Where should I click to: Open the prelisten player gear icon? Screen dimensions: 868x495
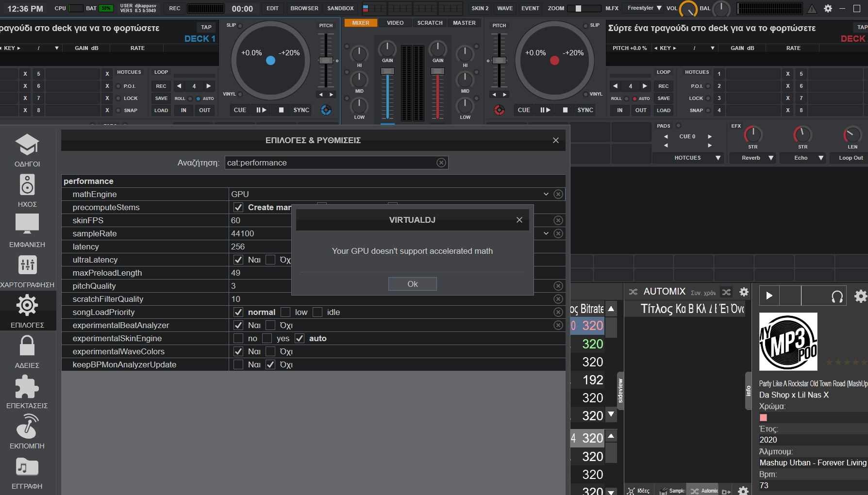click(x=860, y=296)
